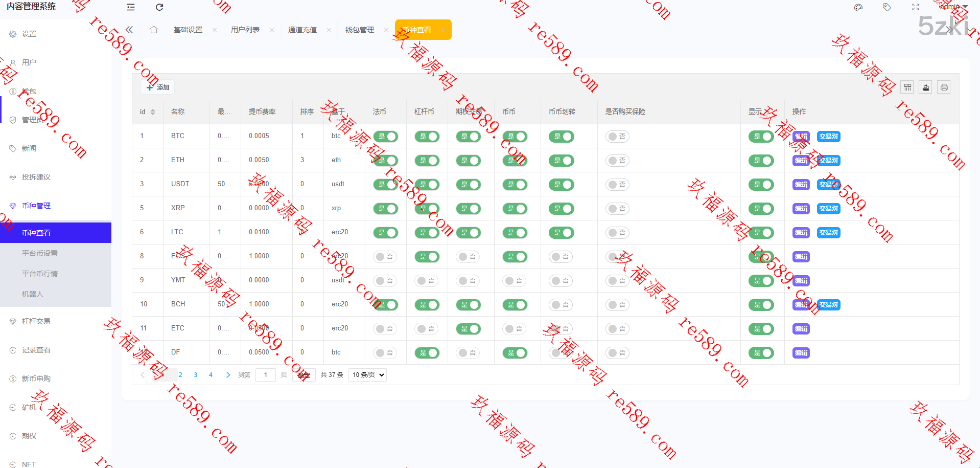Open the 10 条/页 page size dropdown
This screenshot has width=980, height=468.
(367, 375)
